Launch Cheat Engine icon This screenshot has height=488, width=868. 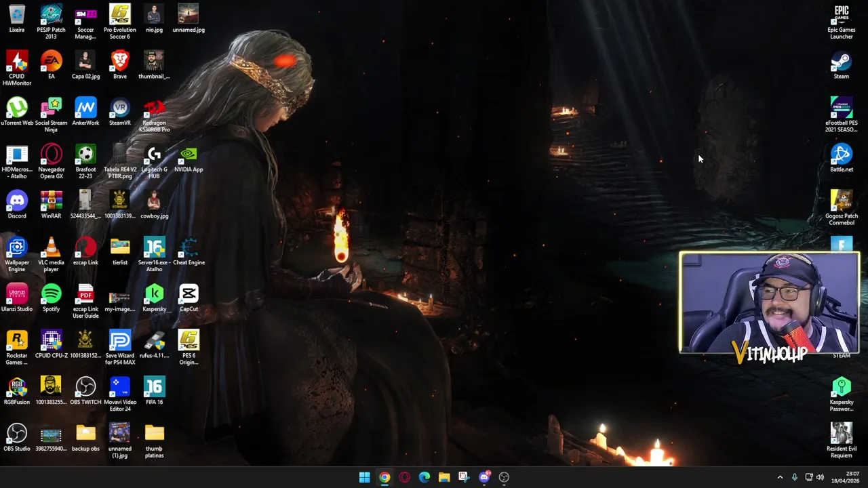pos(189,251)
